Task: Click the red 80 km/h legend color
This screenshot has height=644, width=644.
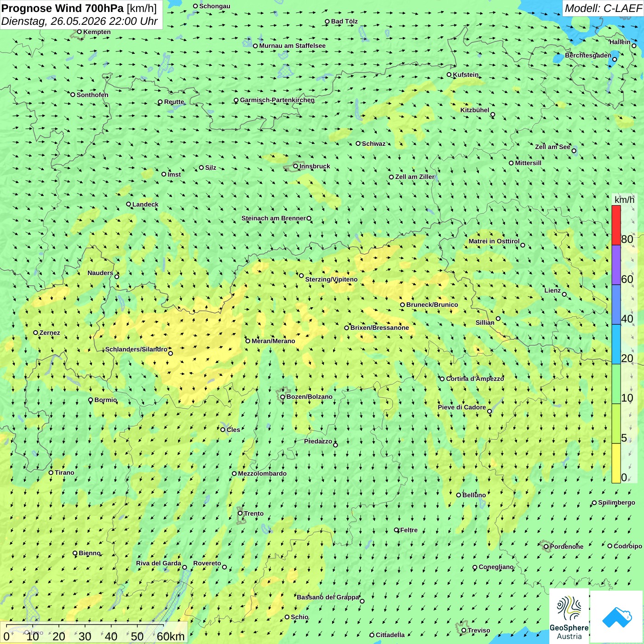Action: pyautogui.click(x=616, y=225)
